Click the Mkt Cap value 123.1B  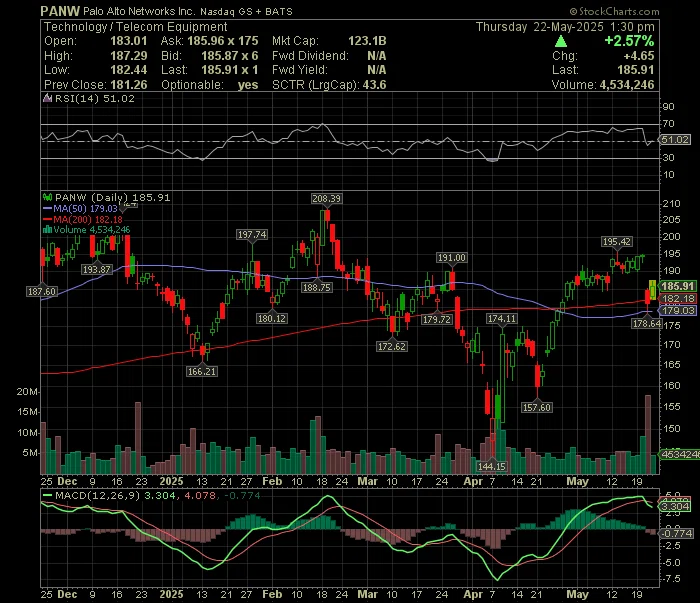pos(367,41)
